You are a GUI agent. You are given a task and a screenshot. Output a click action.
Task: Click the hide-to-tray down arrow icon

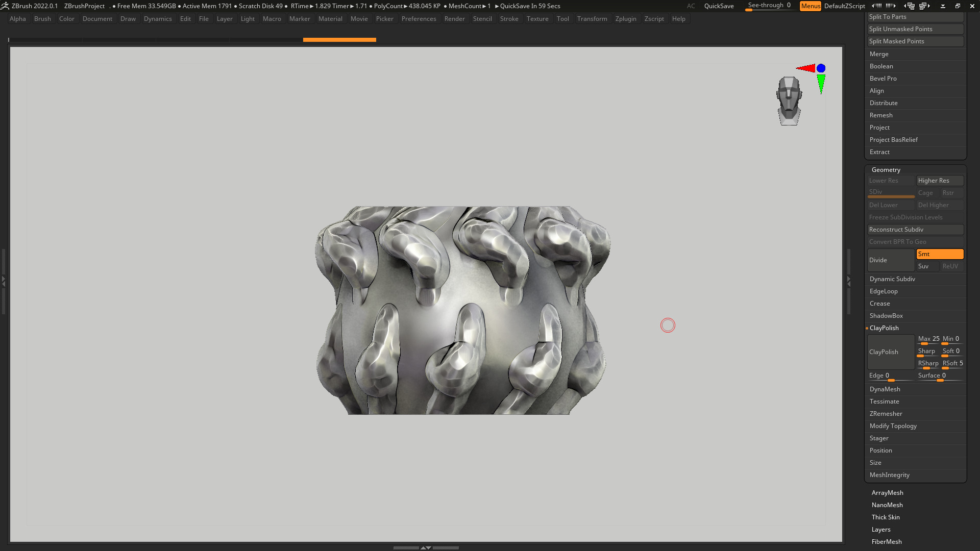tap(943, 6)
